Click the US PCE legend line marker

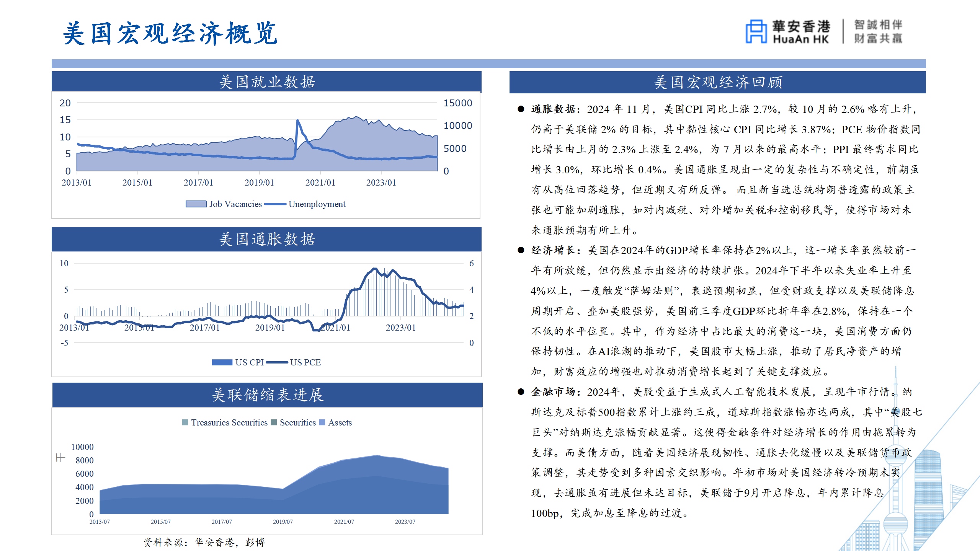277,362
